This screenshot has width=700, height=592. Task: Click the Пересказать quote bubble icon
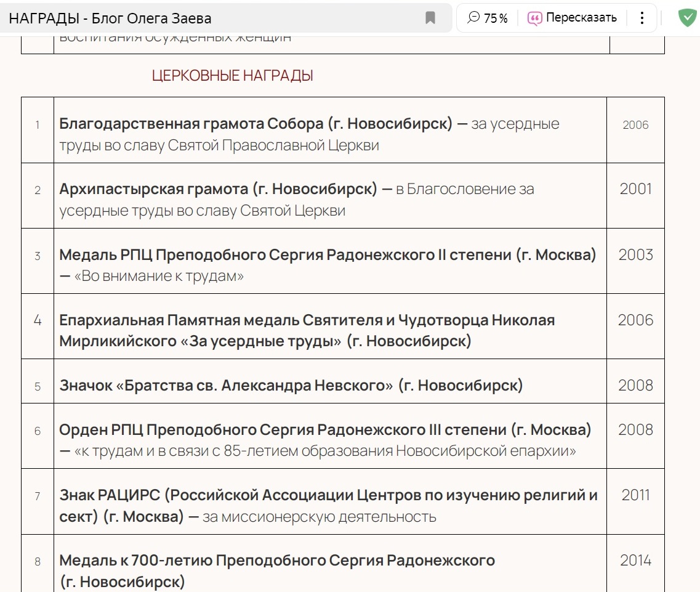534,18
